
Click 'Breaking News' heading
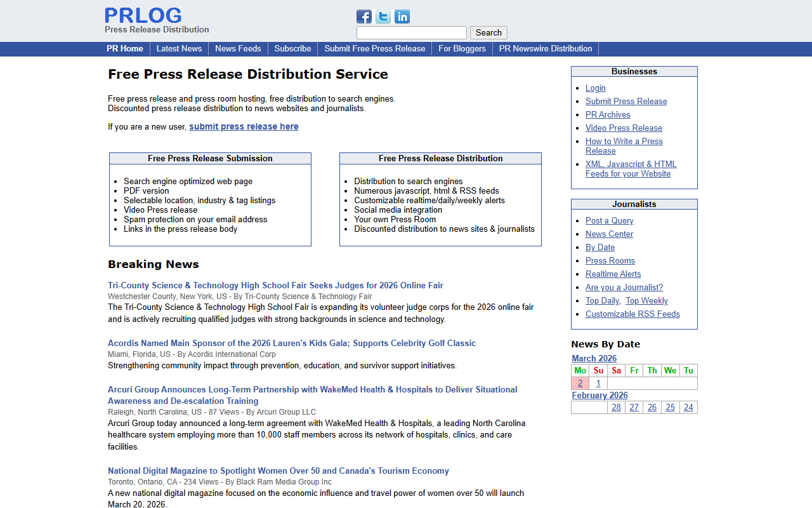(154, 264)
